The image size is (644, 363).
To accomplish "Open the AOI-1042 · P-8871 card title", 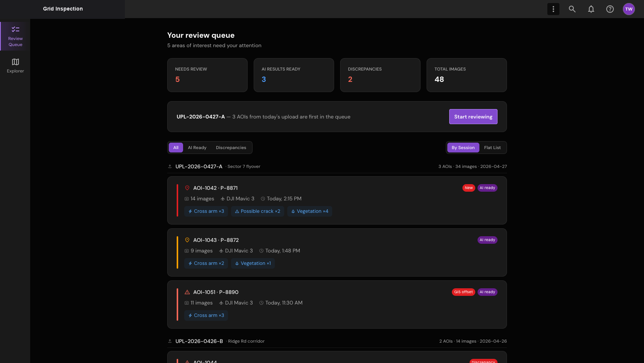I will (x=216, y=188).
